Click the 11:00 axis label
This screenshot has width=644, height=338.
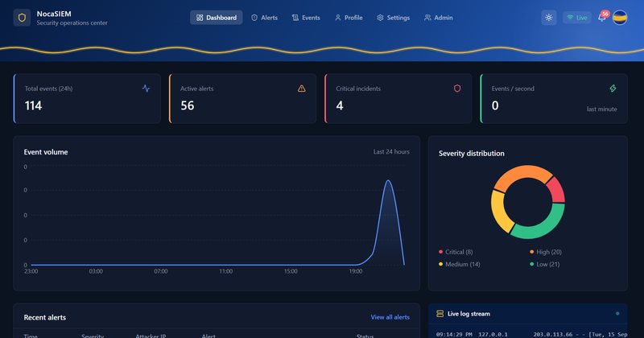[226, 271]
